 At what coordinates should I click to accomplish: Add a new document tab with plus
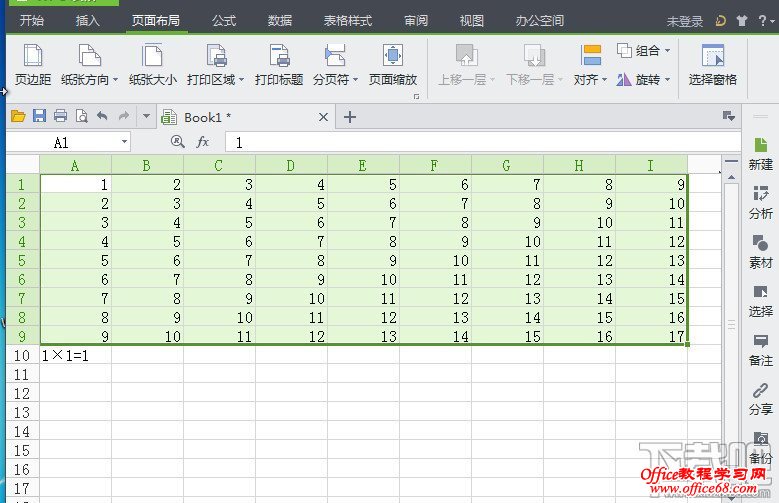tap(350, 117)
